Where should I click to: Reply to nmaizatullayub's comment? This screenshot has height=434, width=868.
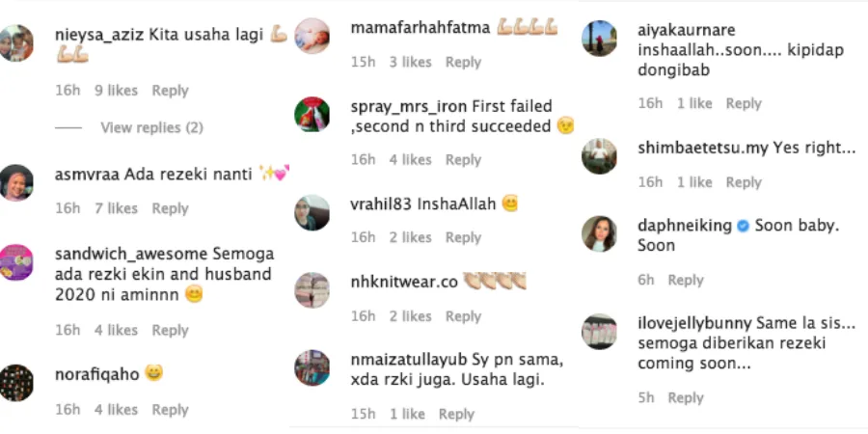[456, 414]
